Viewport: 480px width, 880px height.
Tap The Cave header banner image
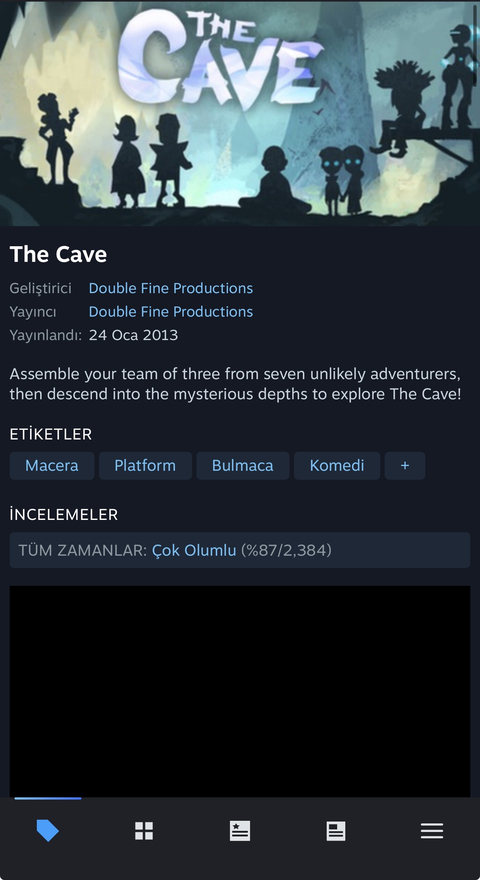click(x=240, y=113)
